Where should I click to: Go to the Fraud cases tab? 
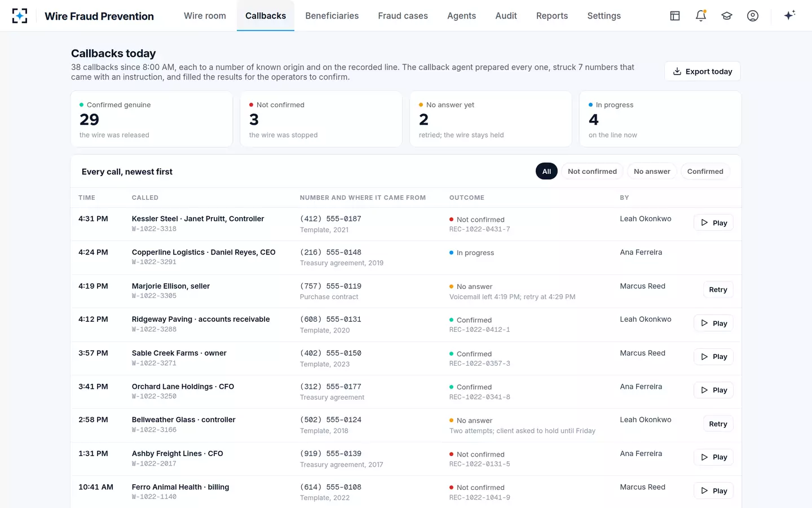pyautogui.click(x=403, y=16)
